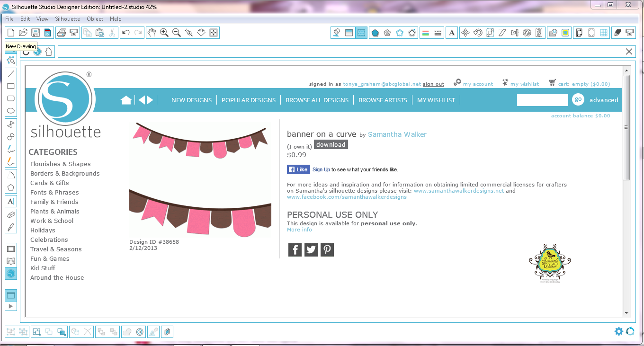Viewport: 644px width, 346px height.
Task: Click the Zoom In magnifier icon
Action: click(164, 33)
